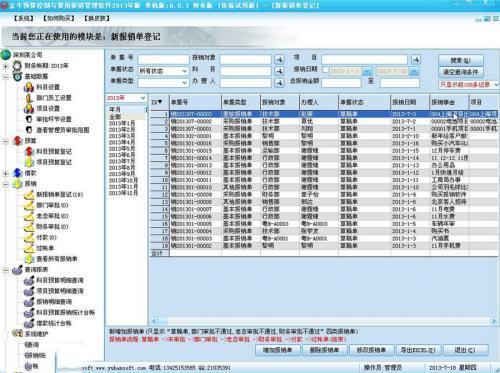Click the horizontal scrollbar under the table
Viewport: 500px width, 373px height.
coord(324,321)
